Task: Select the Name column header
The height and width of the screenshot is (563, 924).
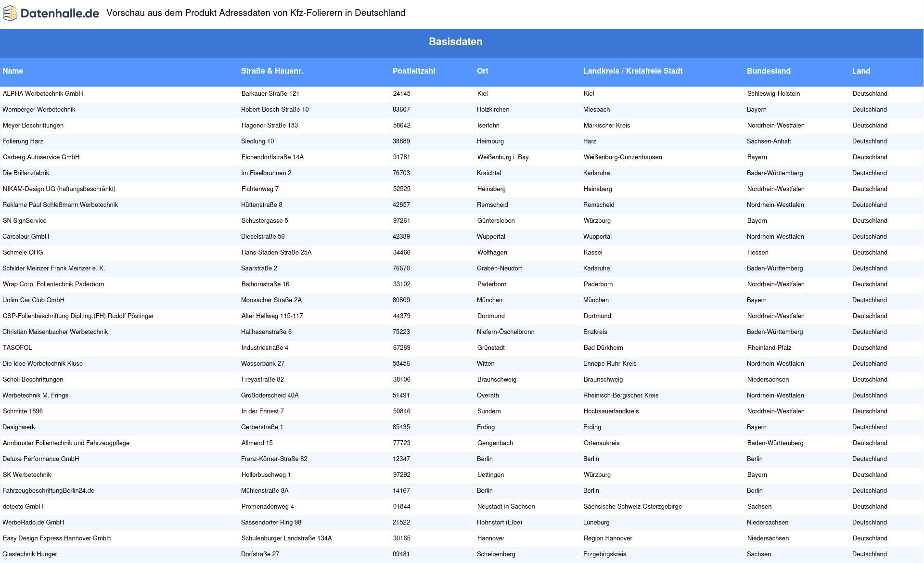Action: tap(13, 71)
